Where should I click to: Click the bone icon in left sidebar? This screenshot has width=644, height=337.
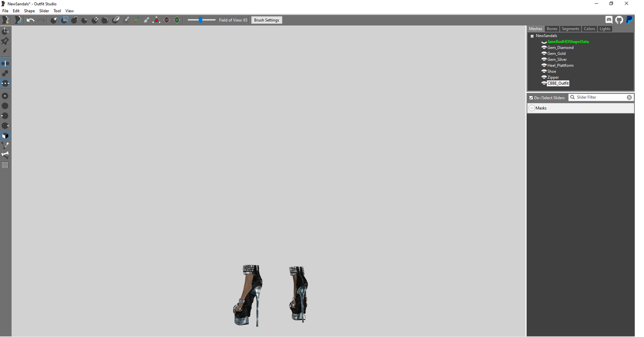(x=5, y=155)
